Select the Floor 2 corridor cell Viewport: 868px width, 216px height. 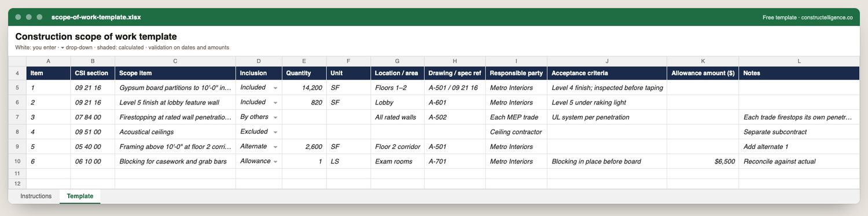pyautogui.click(x=398, y=147)
